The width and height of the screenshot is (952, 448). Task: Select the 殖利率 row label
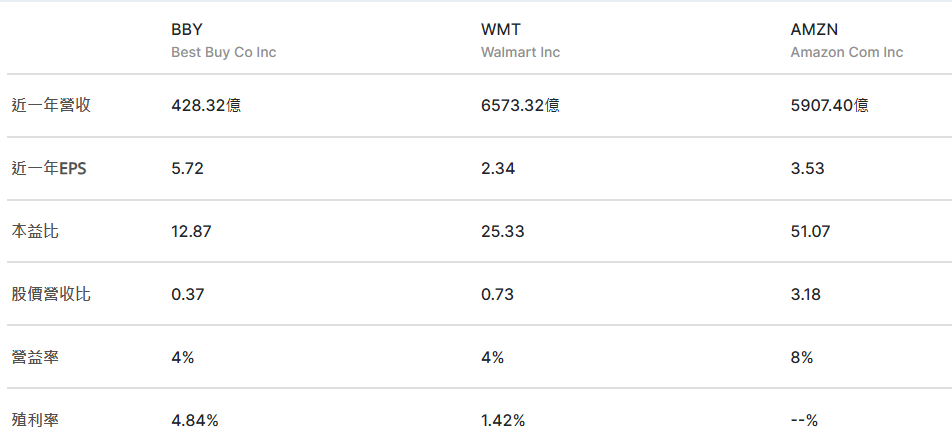[34, 420]
